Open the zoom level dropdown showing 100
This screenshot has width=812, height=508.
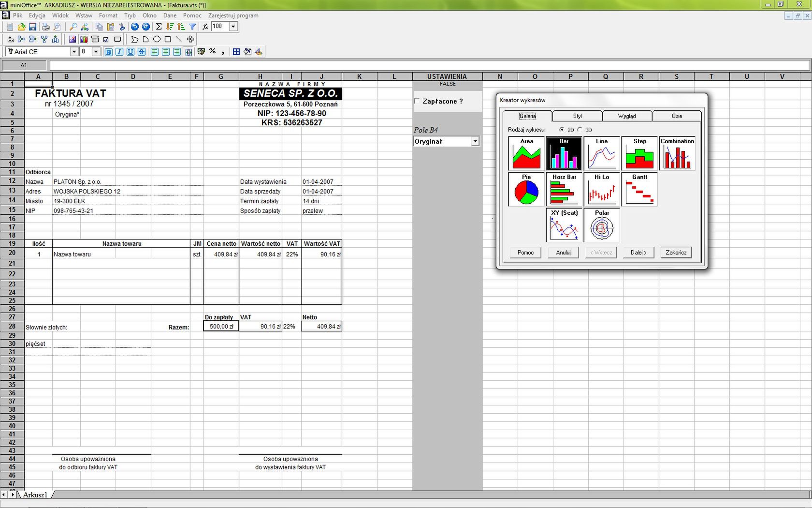(233, 27)
